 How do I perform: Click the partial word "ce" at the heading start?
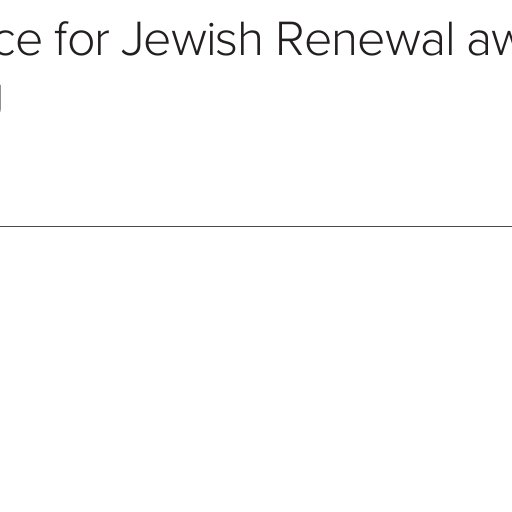pyautogui.click(x=20, y=43)
